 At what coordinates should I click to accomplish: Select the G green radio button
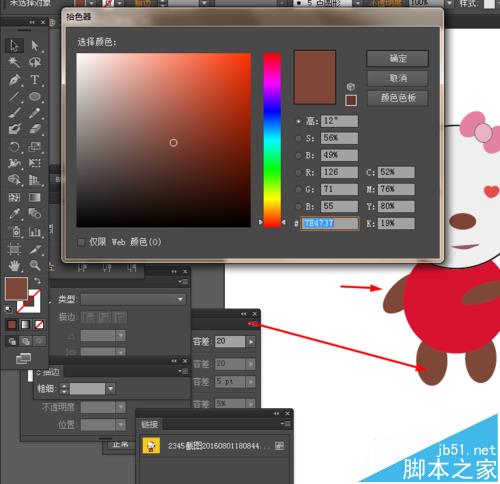[x=298, y=190]
